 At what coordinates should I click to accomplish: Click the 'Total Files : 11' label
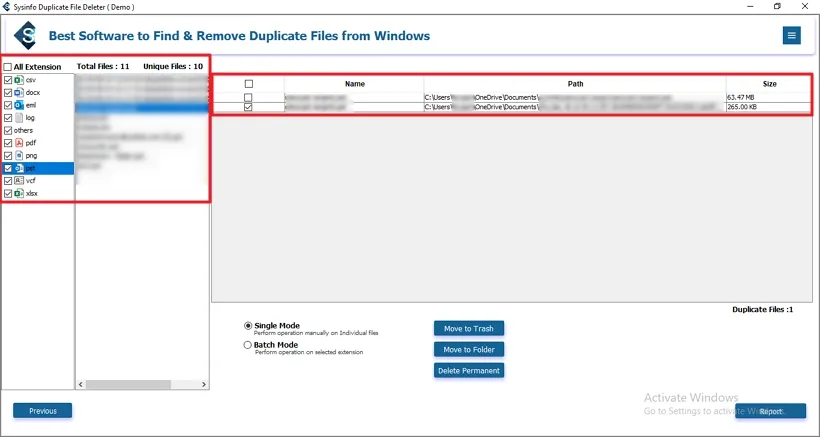point(103,66)
